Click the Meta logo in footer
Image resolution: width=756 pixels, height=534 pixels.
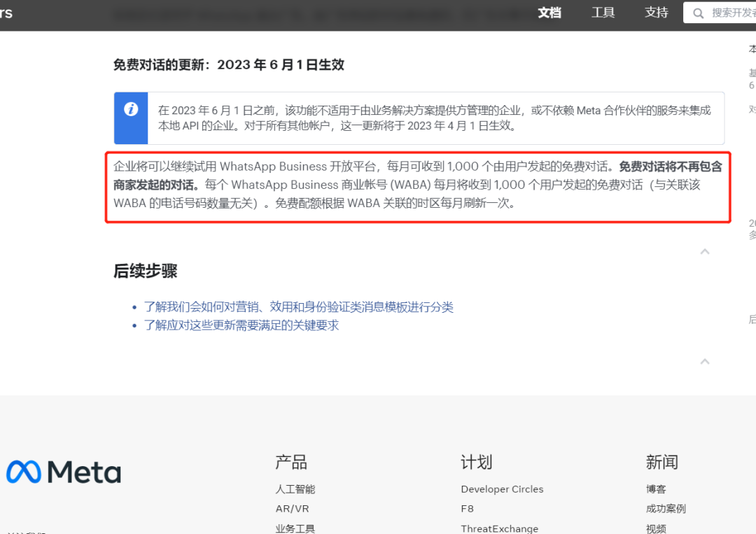pos(64,471)
